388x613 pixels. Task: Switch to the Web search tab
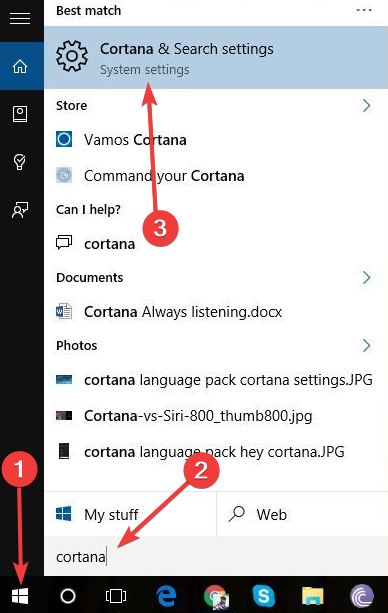[x=302, y=514]
